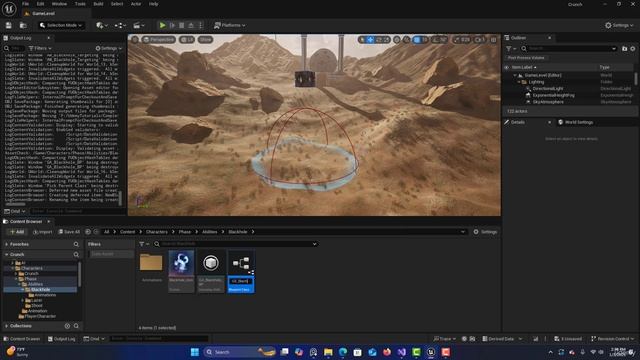Toggle surface snapping icon in viewport
Image resolution: width=640 pixels, height=360 pixels.
(407, 40)
